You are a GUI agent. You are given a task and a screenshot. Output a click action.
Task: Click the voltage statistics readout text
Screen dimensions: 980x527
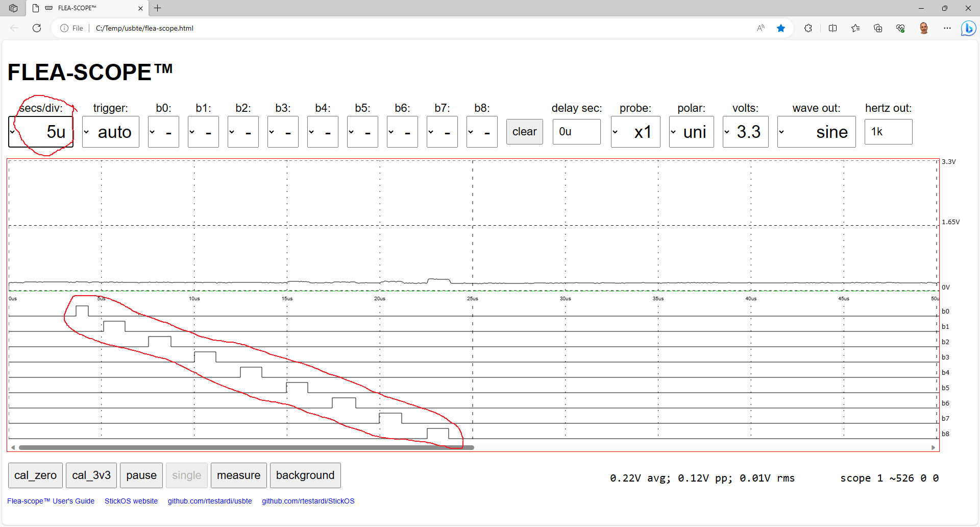pyautogui.click(x=702, y=478)
